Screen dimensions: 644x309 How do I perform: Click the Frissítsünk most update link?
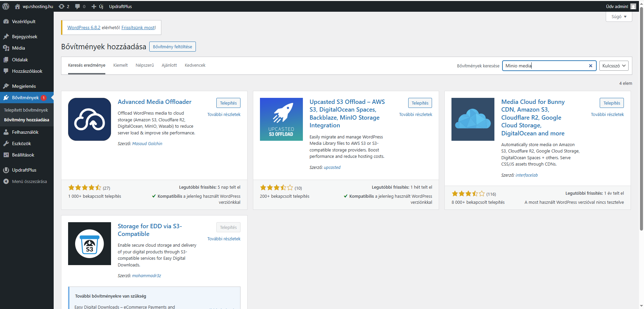tap(138, 27)
